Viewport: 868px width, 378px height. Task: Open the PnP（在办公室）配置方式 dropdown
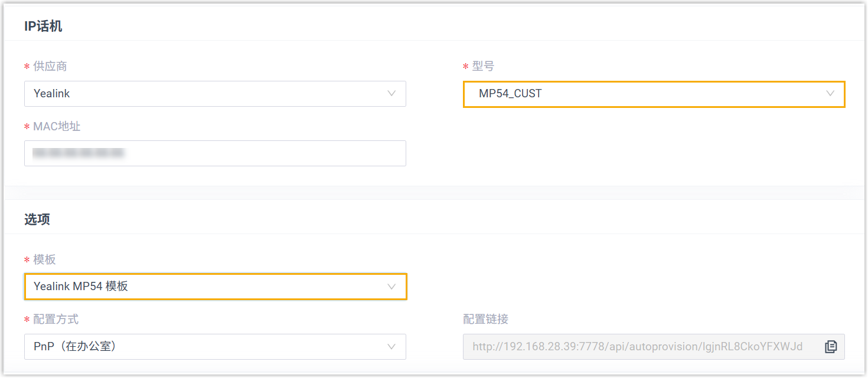pyautogui.click(x=215, y=347)
